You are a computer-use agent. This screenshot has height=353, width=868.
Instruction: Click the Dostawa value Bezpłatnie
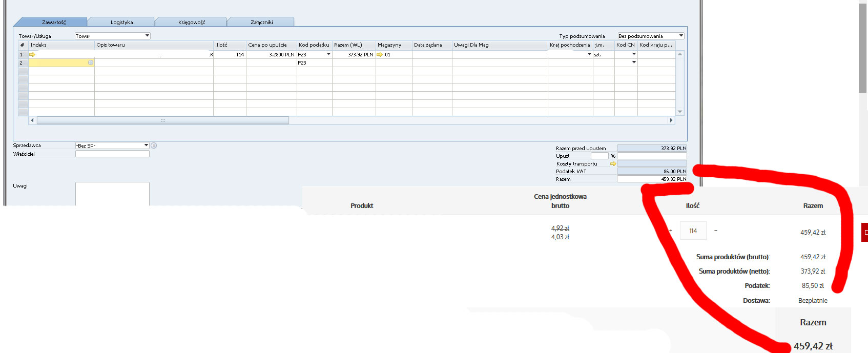813,300
